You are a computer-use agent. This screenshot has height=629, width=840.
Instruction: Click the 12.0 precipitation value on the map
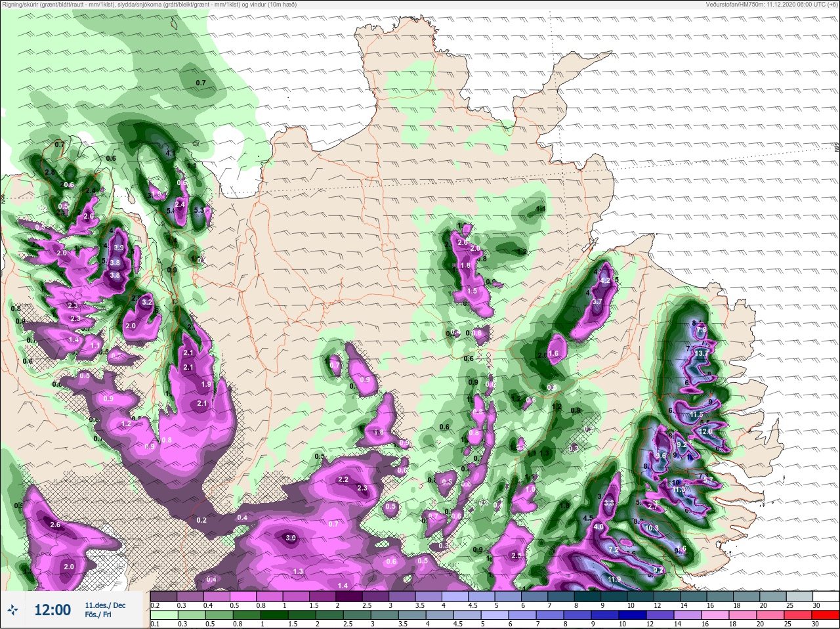pyautogui.click(x=705, y=431)
